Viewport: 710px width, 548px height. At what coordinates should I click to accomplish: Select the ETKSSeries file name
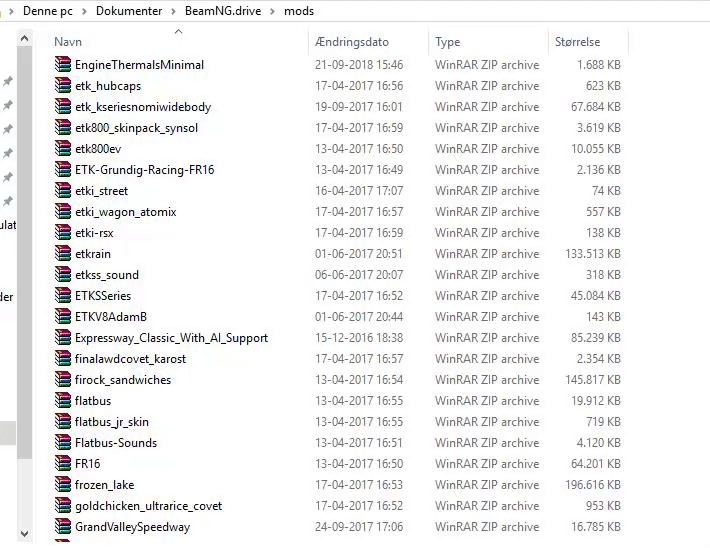click(x=103, y=296)
